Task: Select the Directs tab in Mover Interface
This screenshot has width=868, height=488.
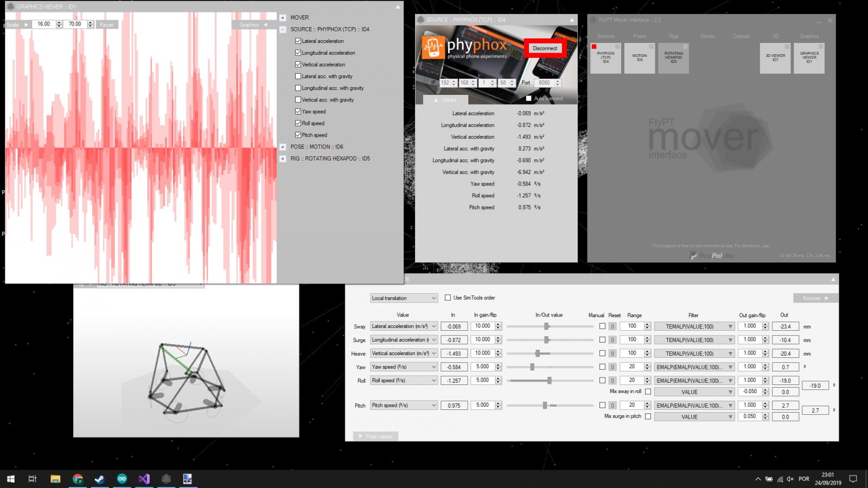Action: pyautogui.click(x=707, y=36)
